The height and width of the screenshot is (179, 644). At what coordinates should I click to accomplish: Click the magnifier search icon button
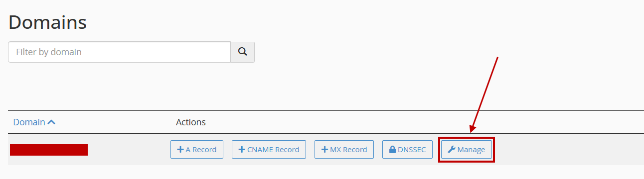click(x=242, y=52)
